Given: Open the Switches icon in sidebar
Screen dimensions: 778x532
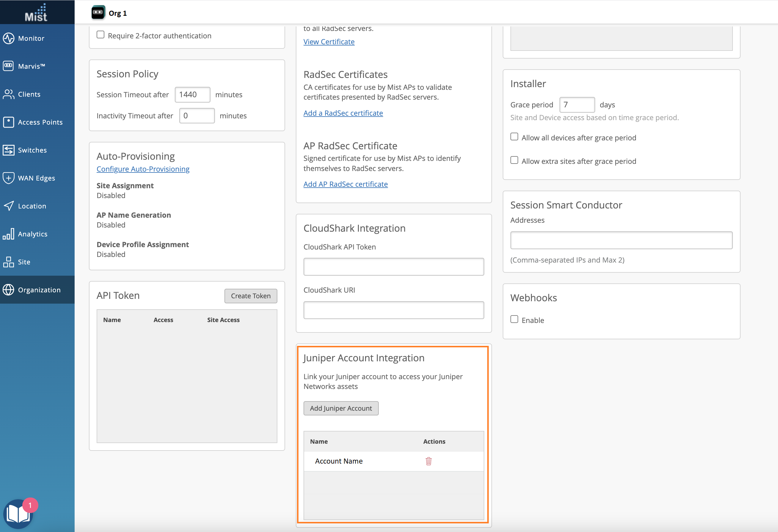Looking at the screenshot, I should (9, 150).
